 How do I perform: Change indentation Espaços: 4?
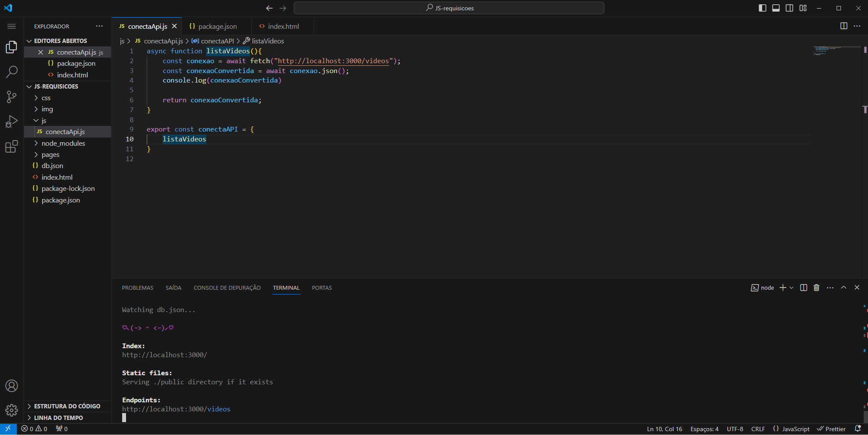704,429
